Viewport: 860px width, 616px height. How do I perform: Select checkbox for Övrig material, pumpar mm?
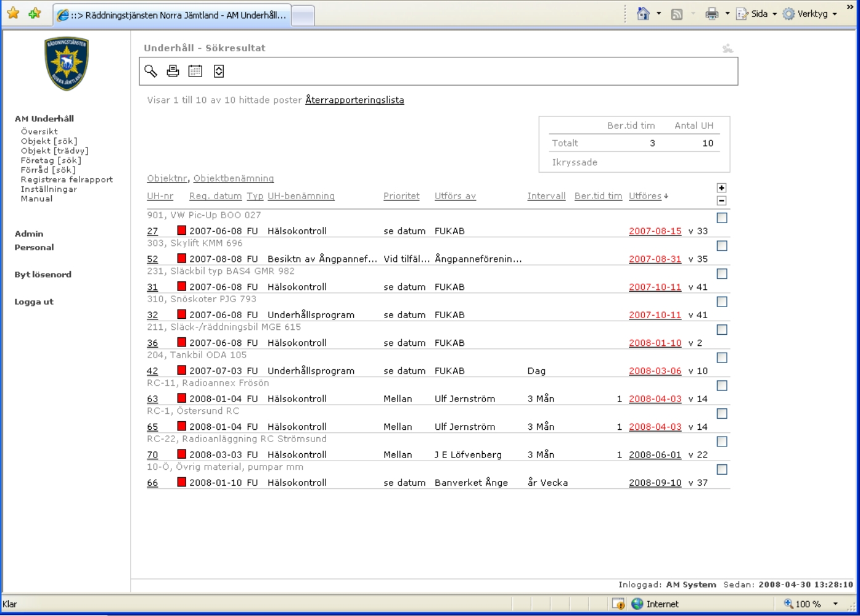coord(722,469)
